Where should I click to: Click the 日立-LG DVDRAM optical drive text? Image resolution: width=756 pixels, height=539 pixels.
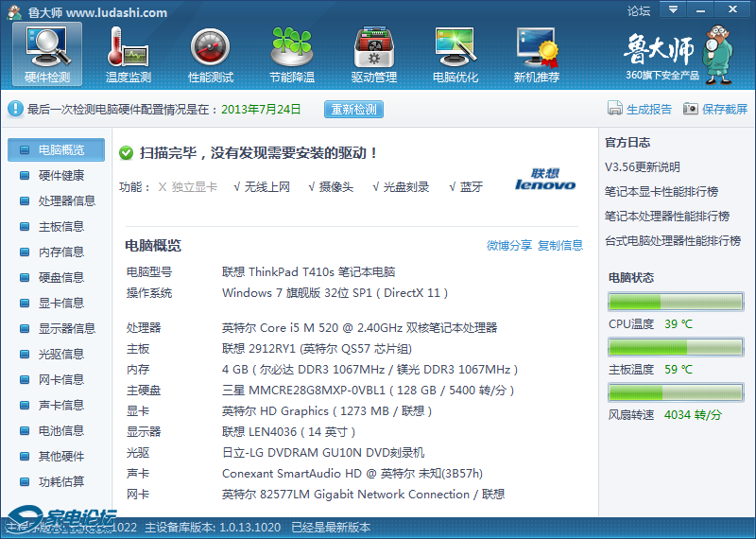pyautogui.click(x=323, y=453)
